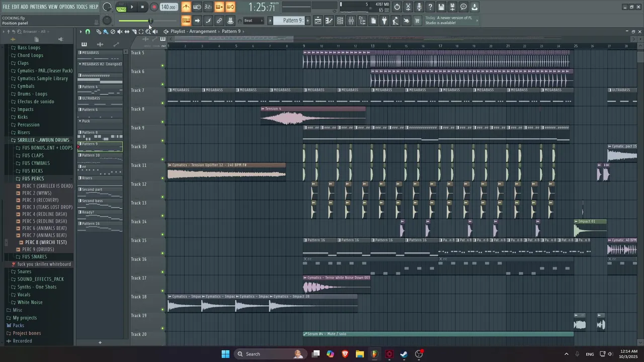This screenshot has height=362, width=644.
Task: Open the OPTIONS menu
Action: [x=67, y=7]
